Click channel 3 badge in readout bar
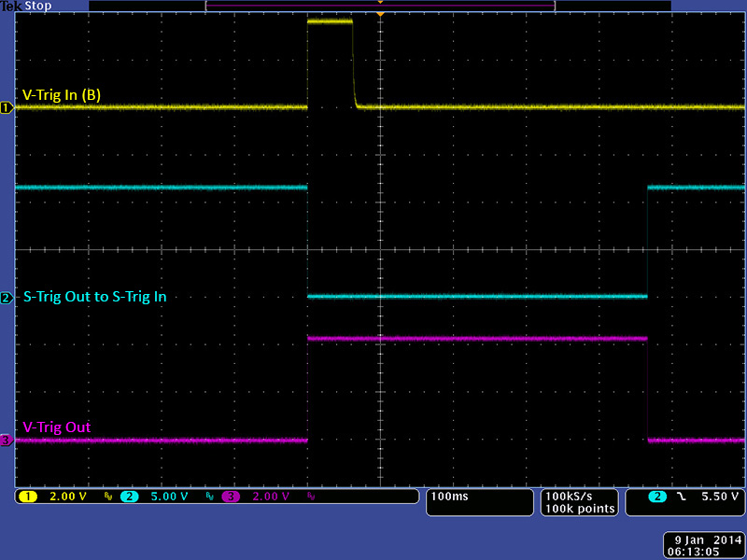 (231, 497)
